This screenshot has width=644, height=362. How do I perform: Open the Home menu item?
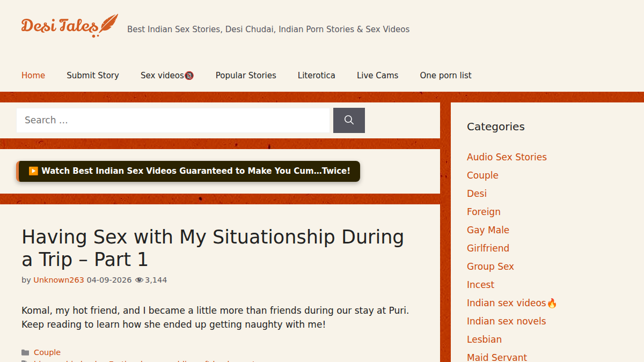[x=33, y=76]
